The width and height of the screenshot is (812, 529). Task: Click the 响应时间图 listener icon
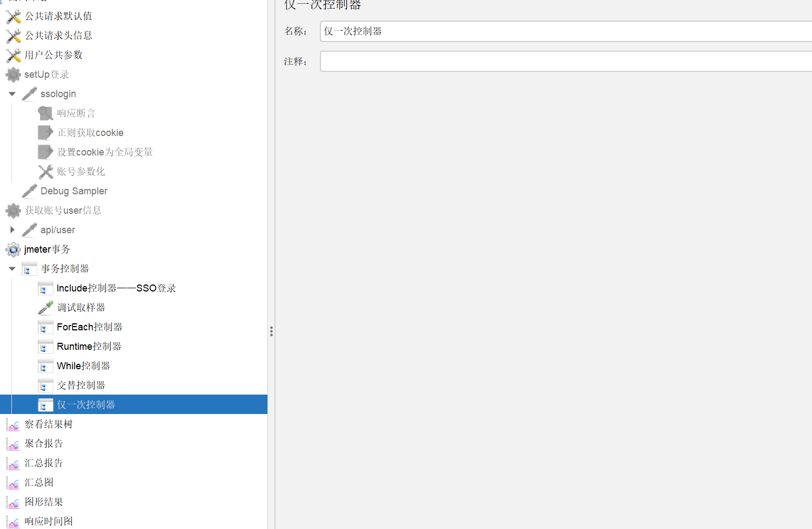(x=14, y=522)
